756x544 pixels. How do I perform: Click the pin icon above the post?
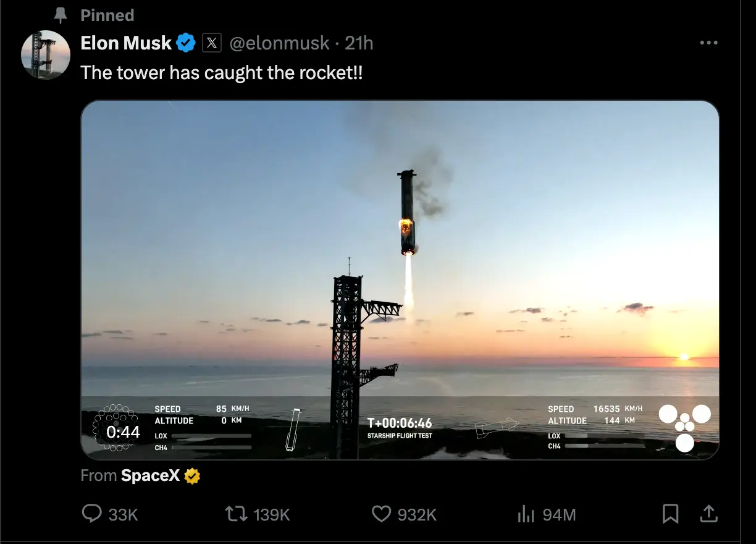61,15
